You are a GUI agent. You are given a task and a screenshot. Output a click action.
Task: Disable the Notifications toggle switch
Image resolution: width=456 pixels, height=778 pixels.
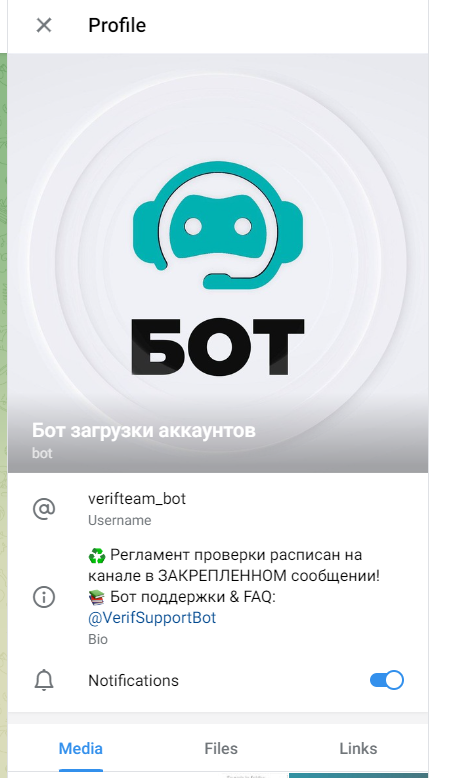[387, 680]
